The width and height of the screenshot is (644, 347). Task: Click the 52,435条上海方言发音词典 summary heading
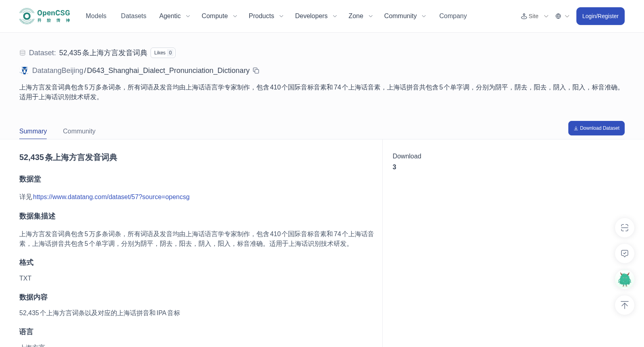click(68, 158)
